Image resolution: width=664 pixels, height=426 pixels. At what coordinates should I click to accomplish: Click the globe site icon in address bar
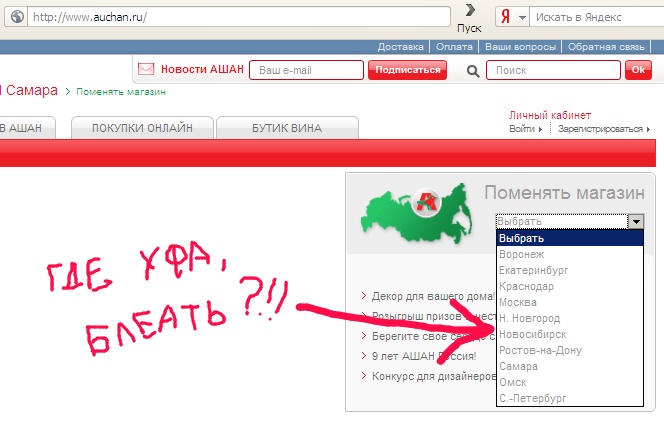click(17, 17)
